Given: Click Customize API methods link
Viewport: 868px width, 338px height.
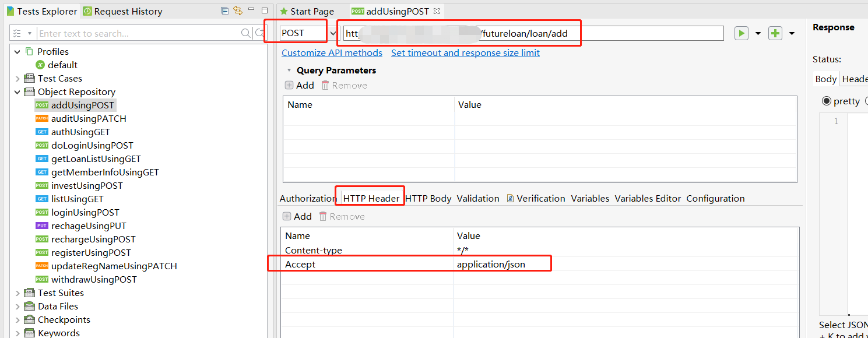Looking at the screenshot, I should 332,53.
